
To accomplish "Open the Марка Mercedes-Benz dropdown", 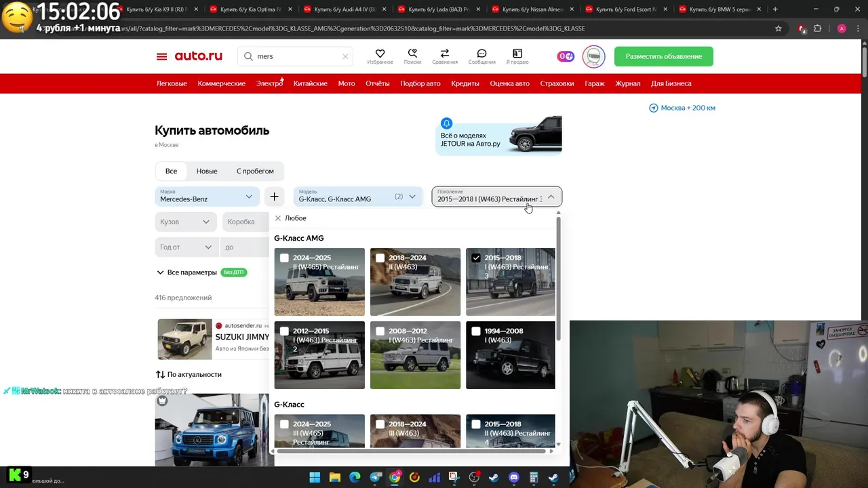I will coord(208,197).
